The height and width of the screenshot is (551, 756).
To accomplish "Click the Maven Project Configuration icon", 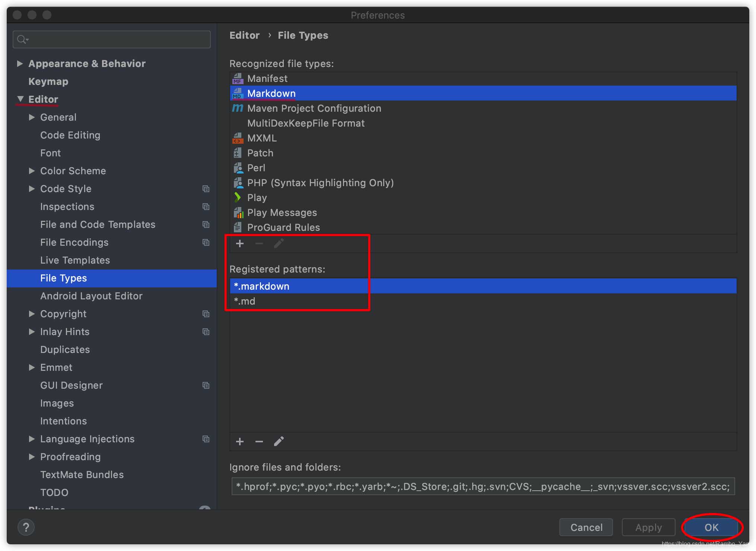I will (x=238, y=108).
